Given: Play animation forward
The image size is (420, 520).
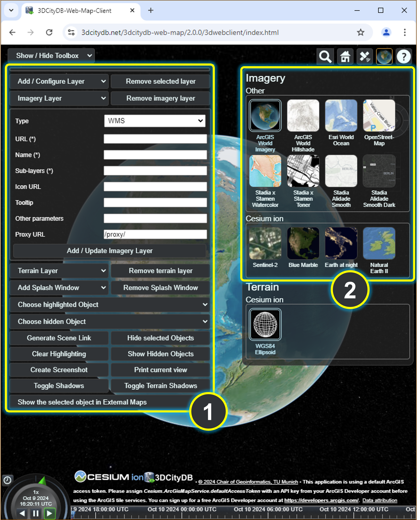Looking at the screenshot, I should [x=50, y=513].
